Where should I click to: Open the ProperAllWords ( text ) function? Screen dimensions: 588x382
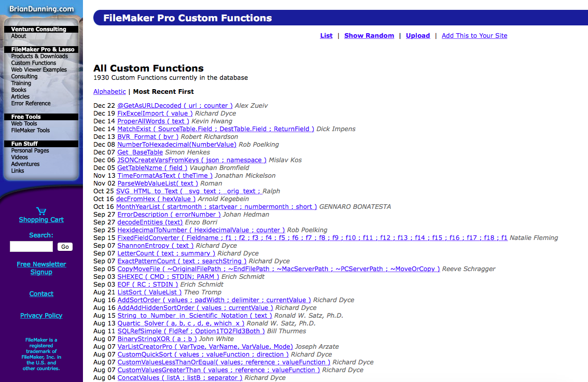[x=153, y=121]
